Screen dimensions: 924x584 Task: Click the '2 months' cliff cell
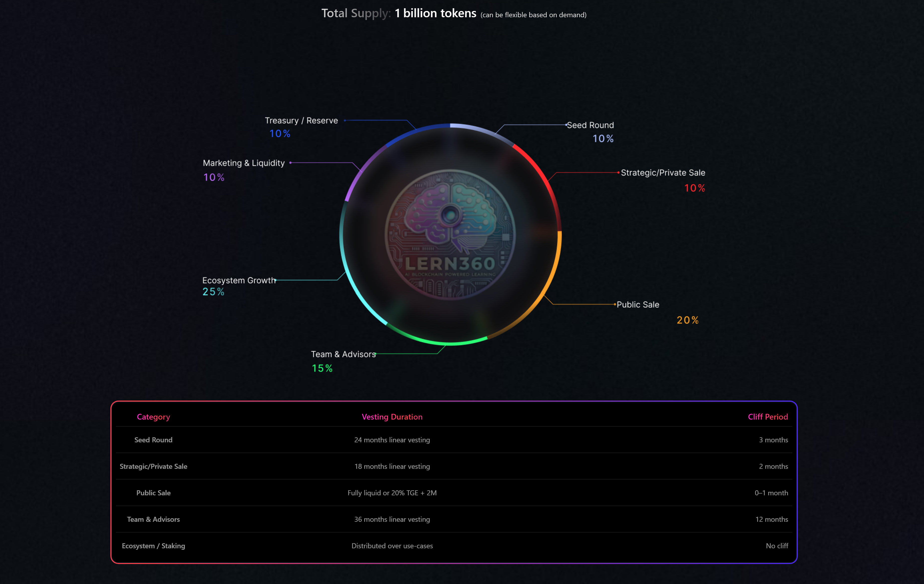point(773,467)
